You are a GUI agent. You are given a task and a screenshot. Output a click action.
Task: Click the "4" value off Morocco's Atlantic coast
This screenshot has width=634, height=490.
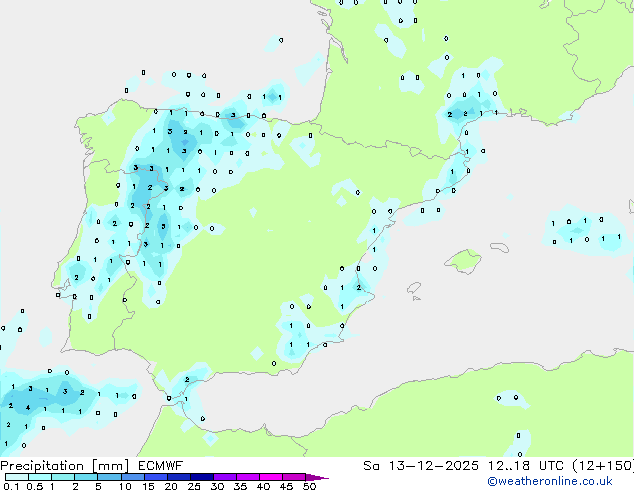point(28,408)
